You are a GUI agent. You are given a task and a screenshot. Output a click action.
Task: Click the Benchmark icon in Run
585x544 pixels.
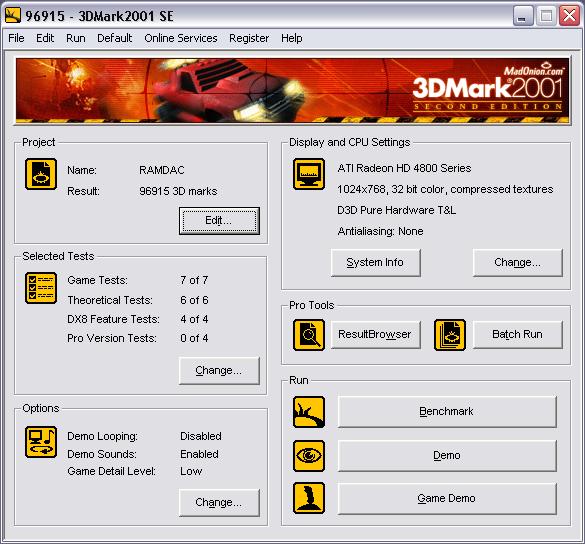[309, 412]
